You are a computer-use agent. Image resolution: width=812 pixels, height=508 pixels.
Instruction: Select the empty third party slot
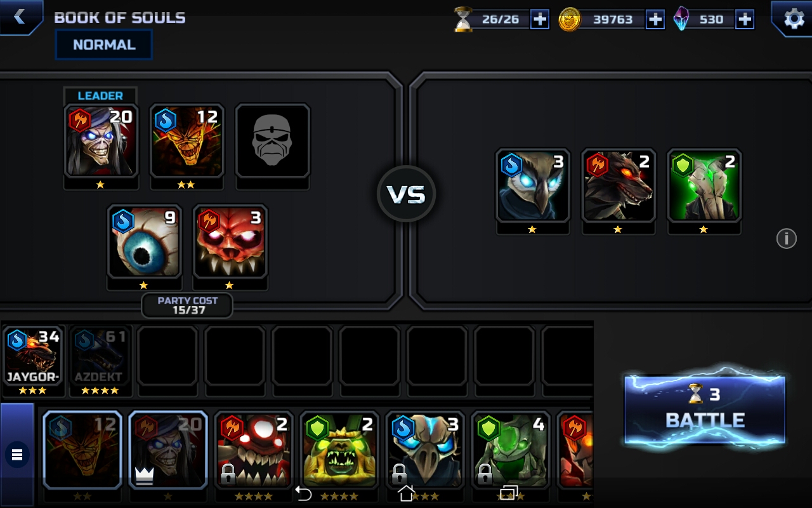[273, 141]
